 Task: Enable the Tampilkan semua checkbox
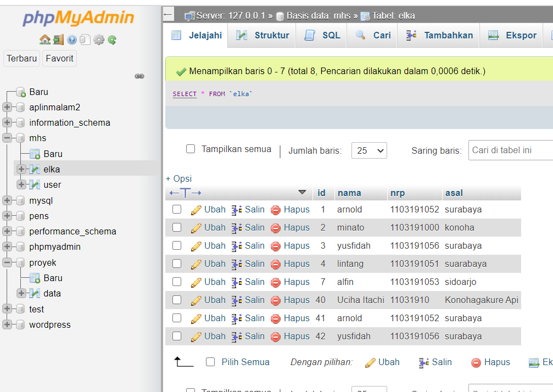pyautogui.click(x=191, y=149)
